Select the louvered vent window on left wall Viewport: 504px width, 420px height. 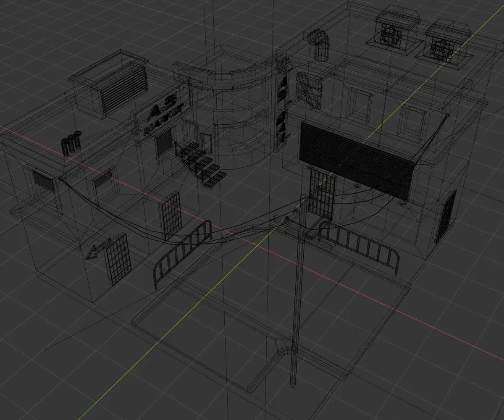pyautogui.click(x=44, y=181)
